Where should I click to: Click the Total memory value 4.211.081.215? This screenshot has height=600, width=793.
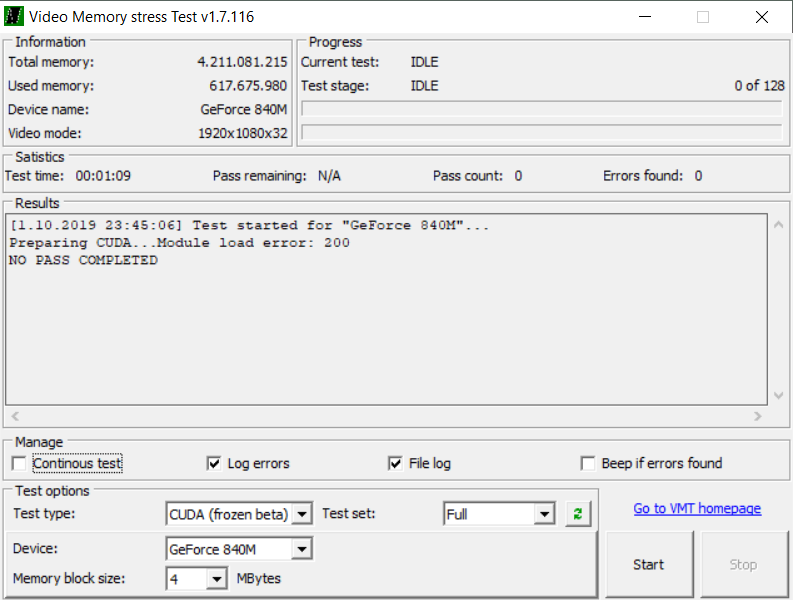coord(242,62)
